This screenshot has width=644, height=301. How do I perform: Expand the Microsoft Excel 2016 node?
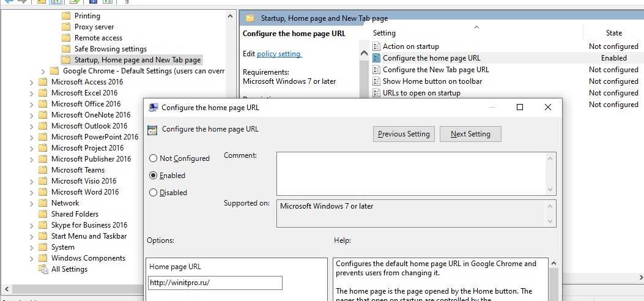click(32, 93)
